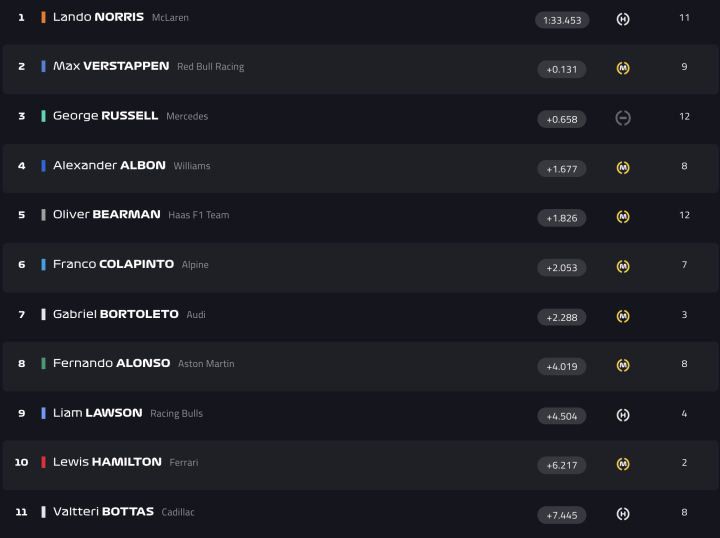Click the grey tyre icon in Russell's row
The height and width of the screenshot is (538, 720).
pos(623,118)
